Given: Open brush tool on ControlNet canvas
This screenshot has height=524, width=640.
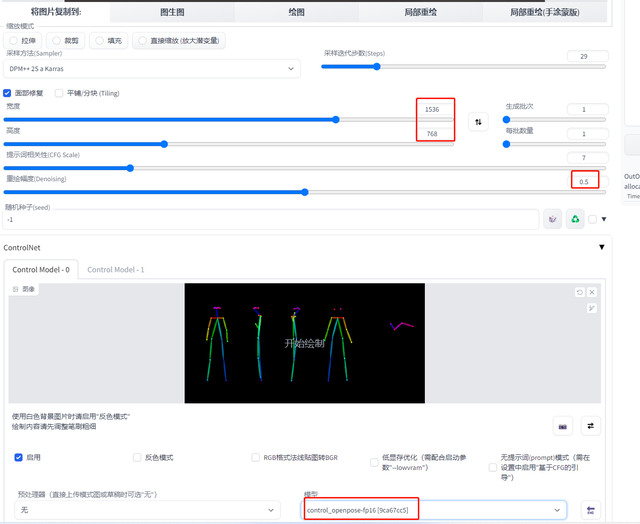Looking at the screenshot, I should tap(592, 308).
